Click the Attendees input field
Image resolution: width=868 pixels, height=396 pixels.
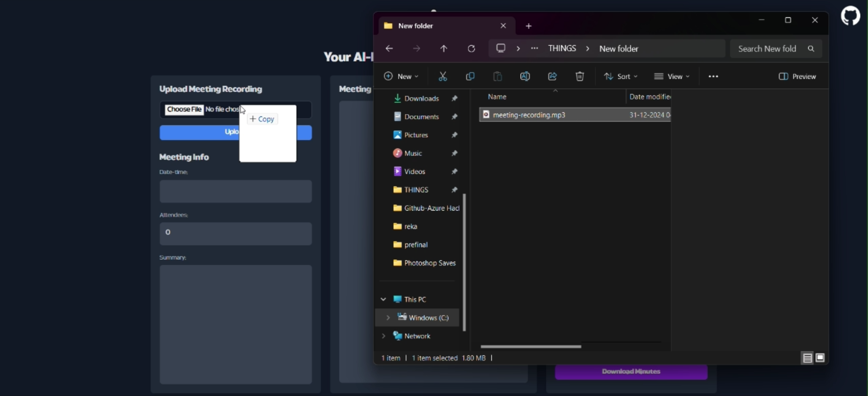[236, 234]
